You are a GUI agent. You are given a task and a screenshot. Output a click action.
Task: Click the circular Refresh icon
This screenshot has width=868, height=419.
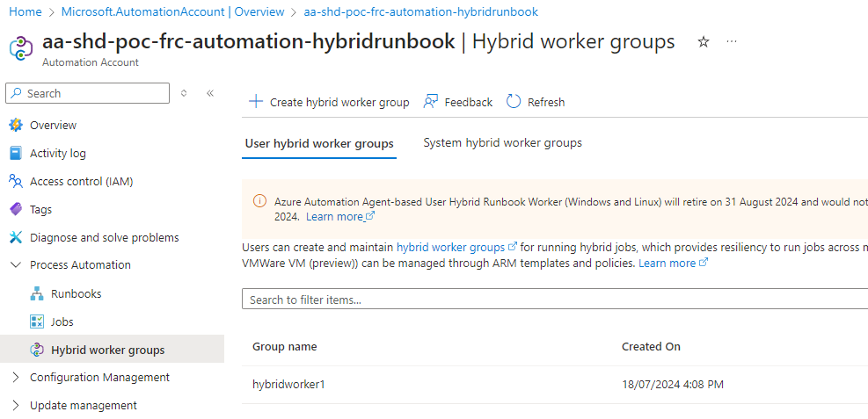point(514,102)
